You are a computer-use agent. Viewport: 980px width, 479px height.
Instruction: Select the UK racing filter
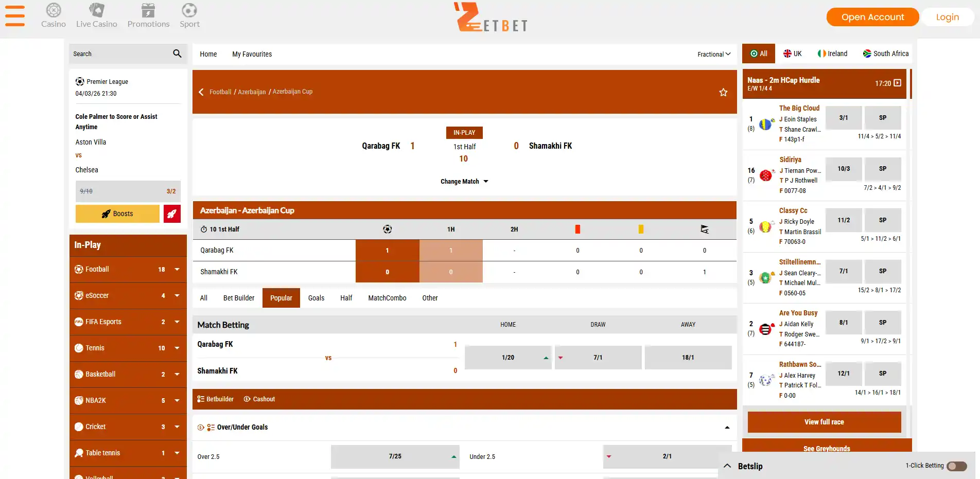tap(793, 54)
